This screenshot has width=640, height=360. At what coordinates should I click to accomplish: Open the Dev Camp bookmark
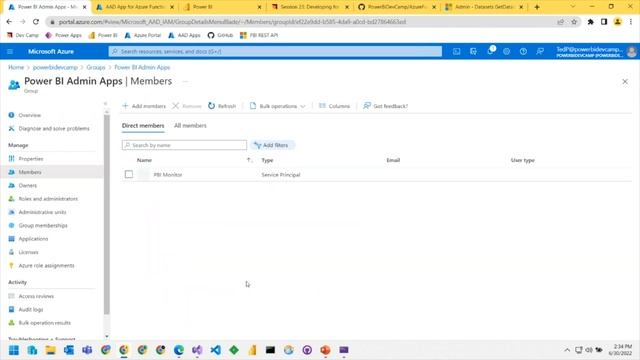(23, 36)
